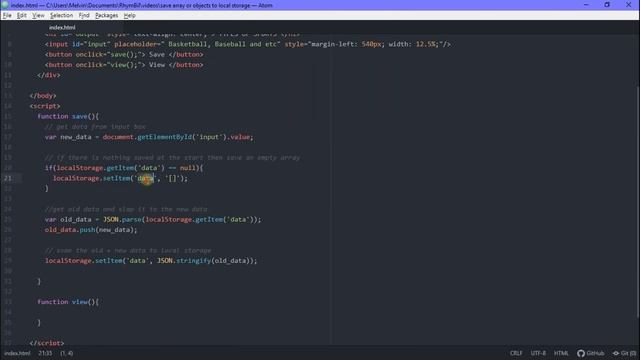Image resolution: width=640 pixels, height=360 pixels.
Task: Change UTF-8 encoding in status bar
Action: pyautogui.click(x=538, y=353)
